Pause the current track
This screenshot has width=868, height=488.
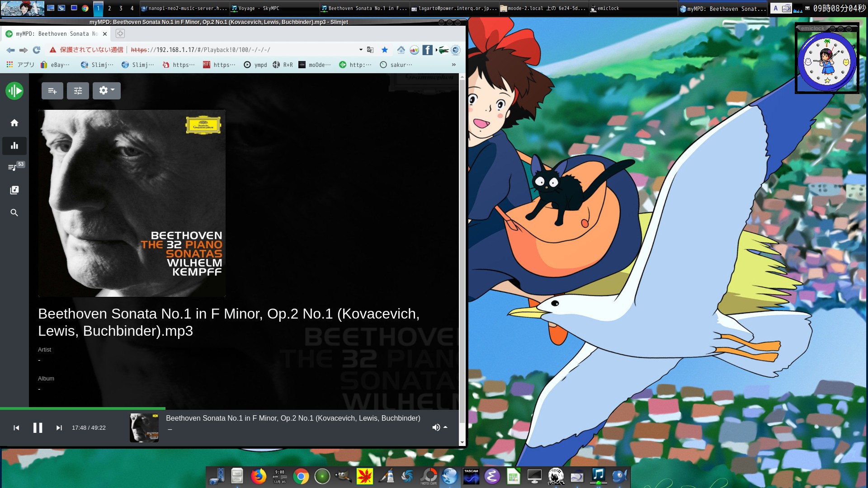(38, 428)
